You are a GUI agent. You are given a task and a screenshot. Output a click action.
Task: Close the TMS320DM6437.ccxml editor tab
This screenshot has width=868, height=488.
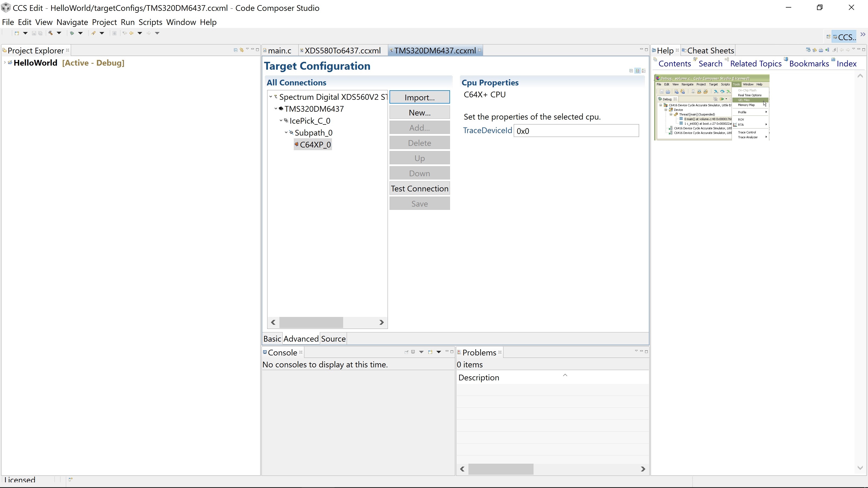(480, 50)
